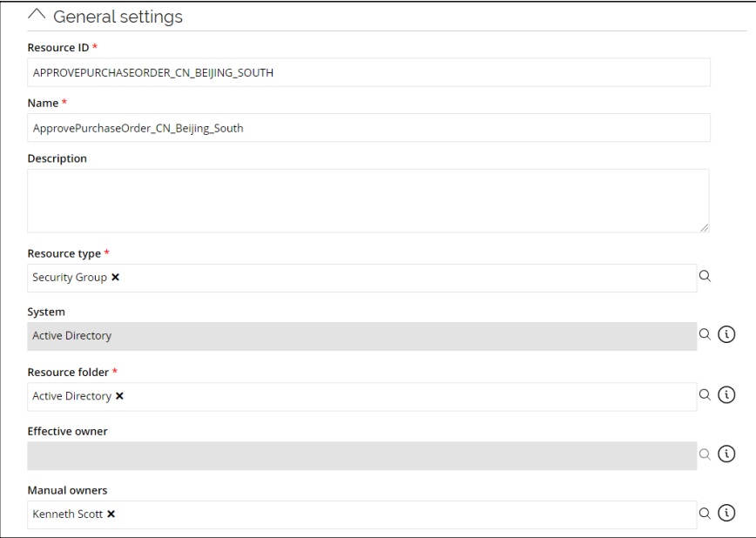The width and height of the screenshot is (756, 538).
Task: Click the Name text field
Action: pyautogui.click(x=368, y=128)
